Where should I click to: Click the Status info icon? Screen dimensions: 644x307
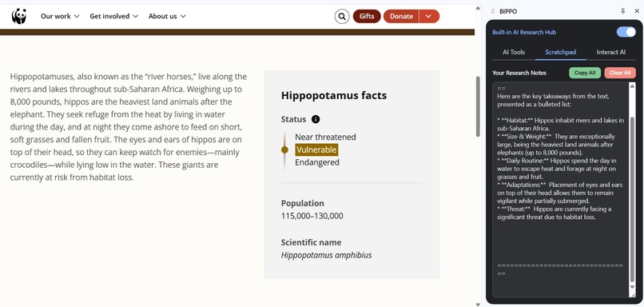pos(316,119)
